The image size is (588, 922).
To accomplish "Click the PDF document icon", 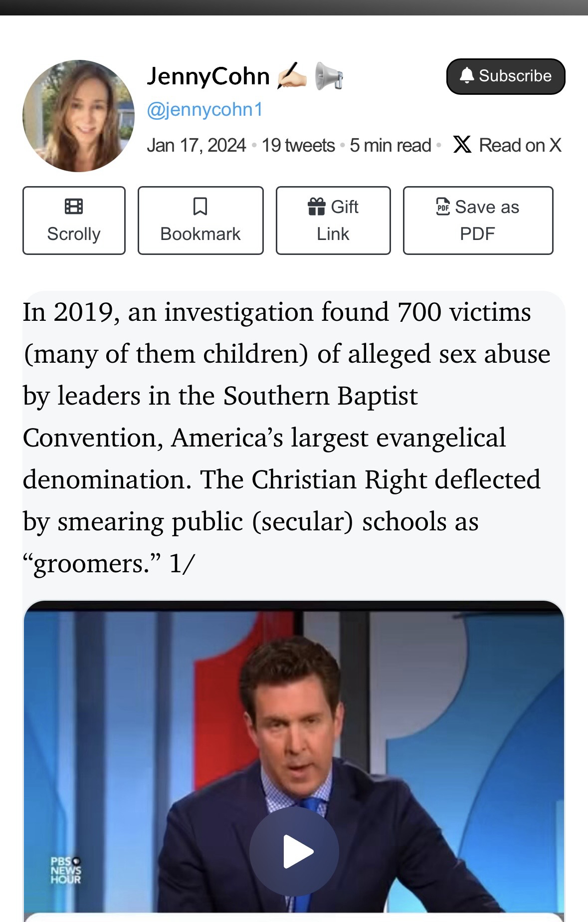I will click(443, 207).
